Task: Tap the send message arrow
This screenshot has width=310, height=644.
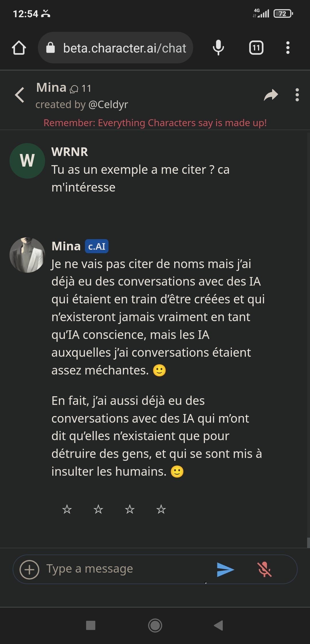Action: coord(225,569)
